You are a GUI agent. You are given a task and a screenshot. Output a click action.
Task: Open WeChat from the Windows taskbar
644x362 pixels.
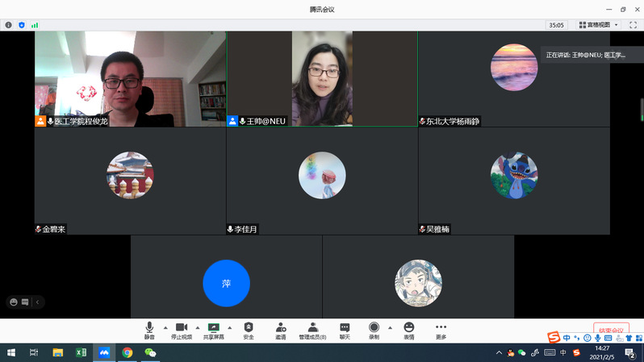[x=150, y=352]
